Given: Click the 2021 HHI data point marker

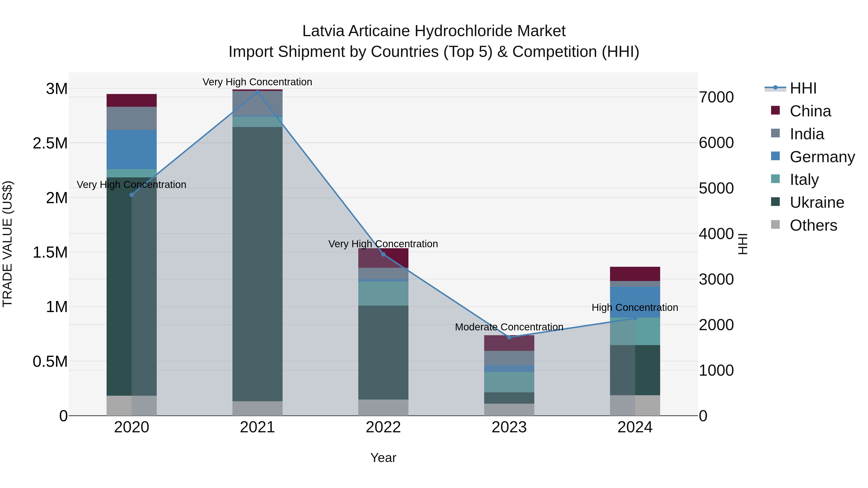Looking at the screenshot, I should point(258,92).
